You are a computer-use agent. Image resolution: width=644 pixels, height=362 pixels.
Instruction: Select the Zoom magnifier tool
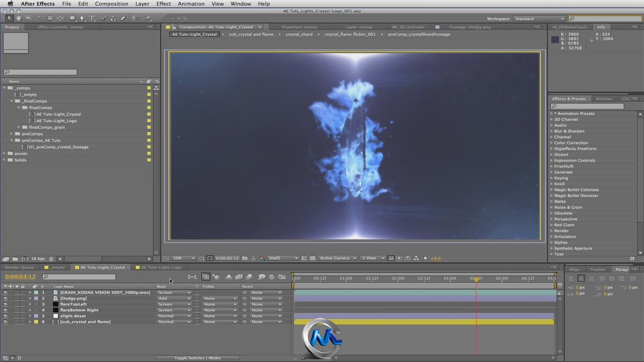pyautogui.click(x=28, y=18)
